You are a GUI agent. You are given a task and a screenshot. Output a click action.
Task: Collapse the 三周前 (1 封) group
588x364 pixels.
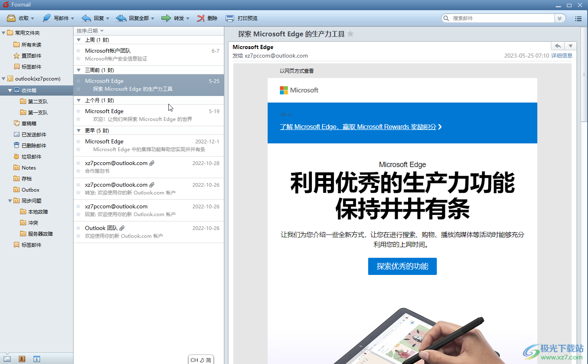pyautogui.click(x=79, y=70)
